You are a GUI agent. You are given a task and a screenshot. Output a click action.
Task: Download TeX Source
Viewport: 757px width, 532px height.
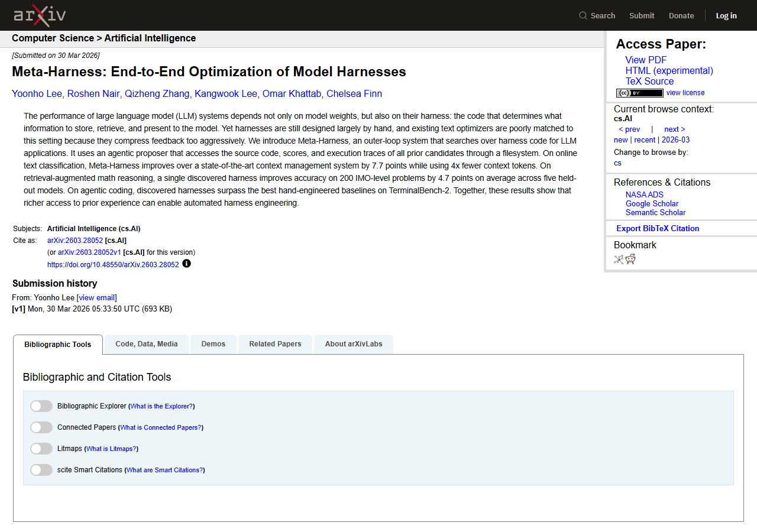tap(649, 81)
